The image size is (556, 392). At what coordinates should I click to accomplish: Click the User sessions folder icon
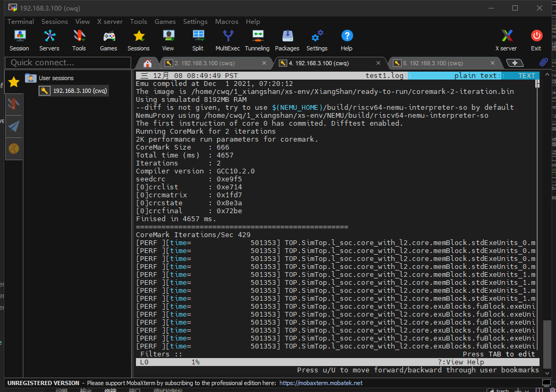(x=31, y=78)
